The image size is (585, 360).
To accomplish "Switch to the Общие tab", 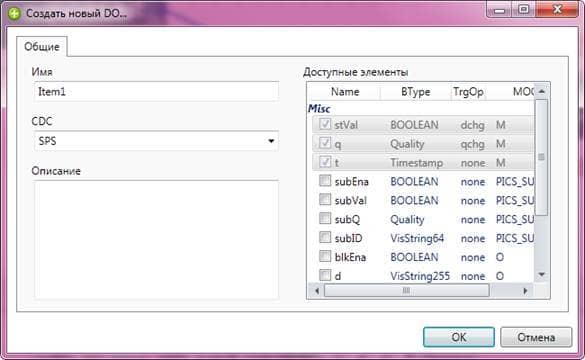I will [x=42, y=47].
